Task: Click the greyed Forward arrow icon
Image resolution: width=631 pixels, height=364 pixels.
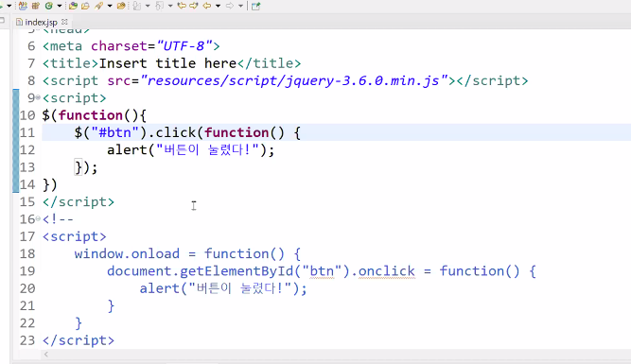Action: coord(230,6)
